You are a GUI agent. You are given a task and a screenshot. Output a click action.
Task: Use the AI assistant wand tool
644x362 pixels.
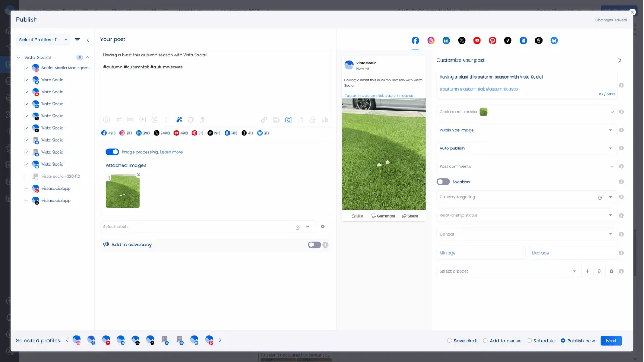179,119
